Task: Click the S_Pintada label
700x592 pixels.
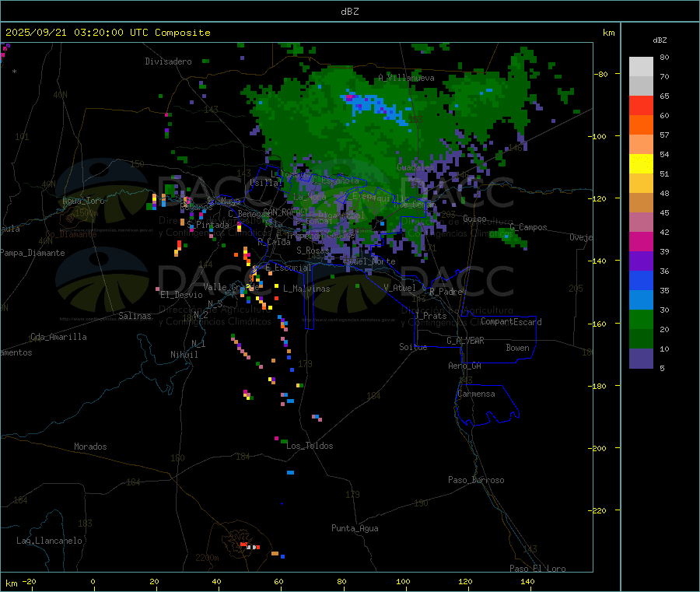Action: click(208, 225)
